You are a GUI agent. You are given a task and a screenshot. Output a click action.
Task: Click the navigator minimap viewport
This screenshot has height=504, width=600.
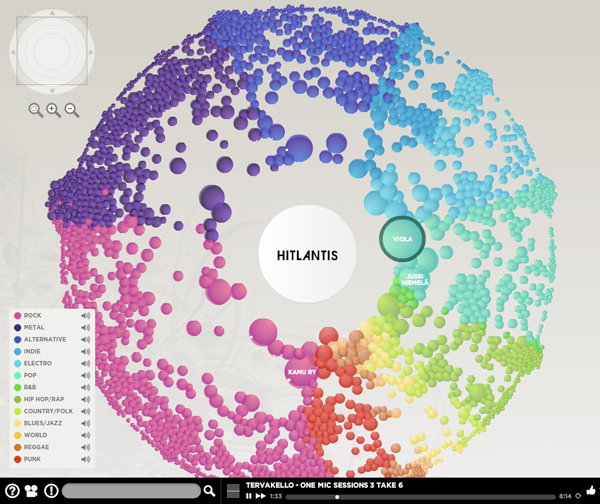(52, 51)
